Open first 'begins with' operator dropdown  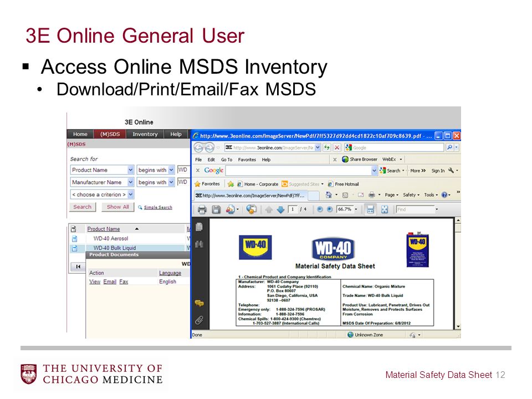click(171, 170)
